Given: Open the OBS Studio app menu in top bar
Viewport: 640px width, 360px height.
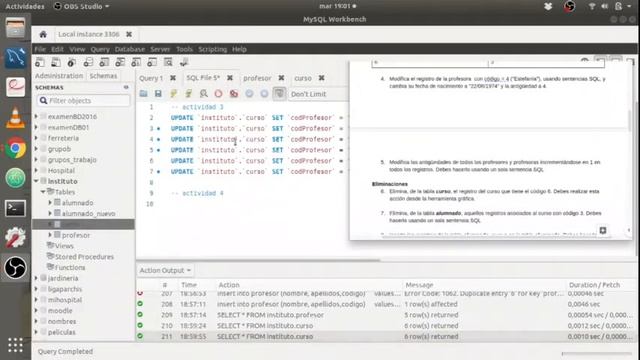Looking at the screenshot, I should (82, 6).
